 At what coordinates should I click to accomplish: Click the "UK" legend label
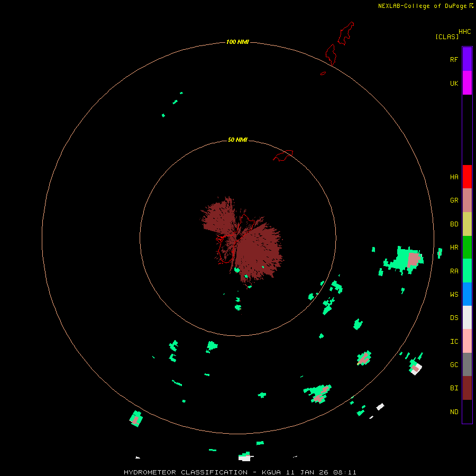coord(454,83)
